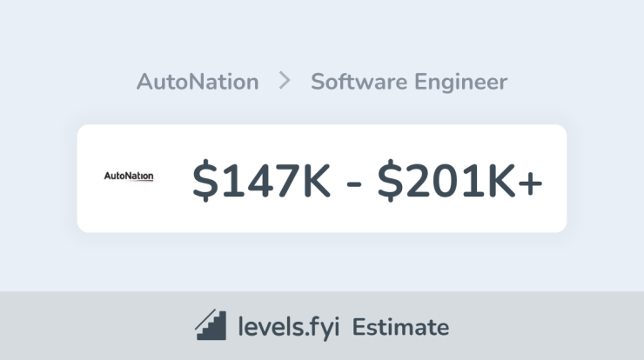Click the dollar sign before 147K
The width and height of the screenshot is (644, 360).
point(205,180)
